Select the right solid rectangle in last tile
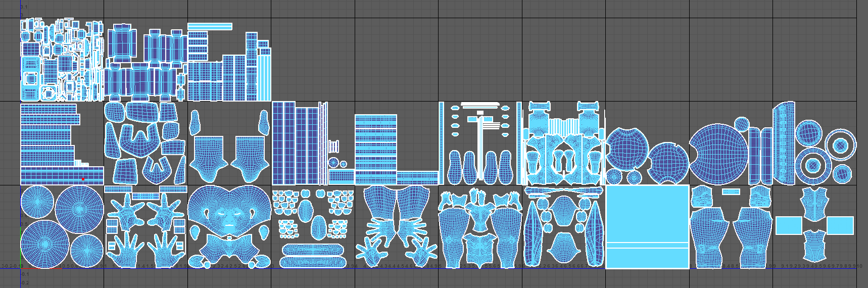868x288 pixels. pyautogui.click(x=840, y=225)
